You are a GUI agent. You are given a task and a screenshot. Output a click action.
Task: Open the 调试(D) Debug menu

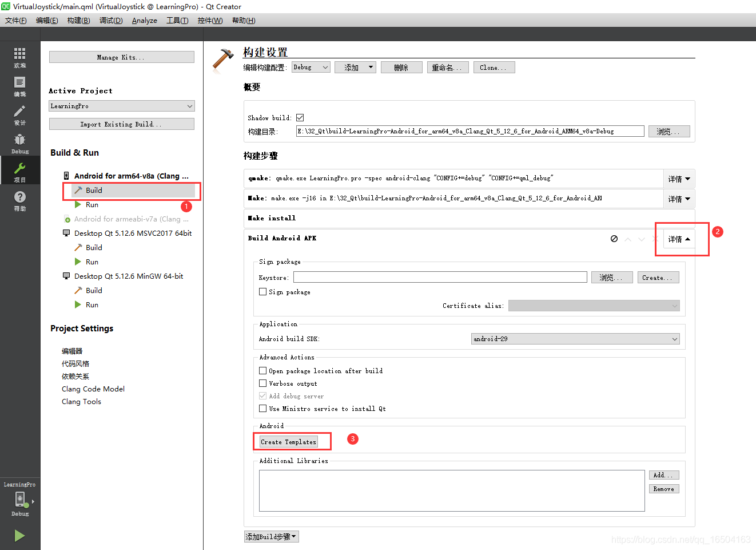click(x=111, y=20)
